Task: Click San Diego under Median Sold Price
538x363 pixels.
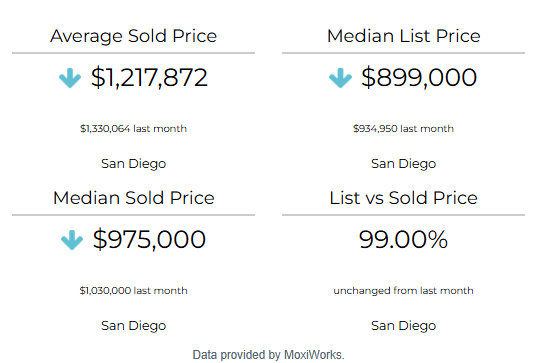Action: [133, 326]
